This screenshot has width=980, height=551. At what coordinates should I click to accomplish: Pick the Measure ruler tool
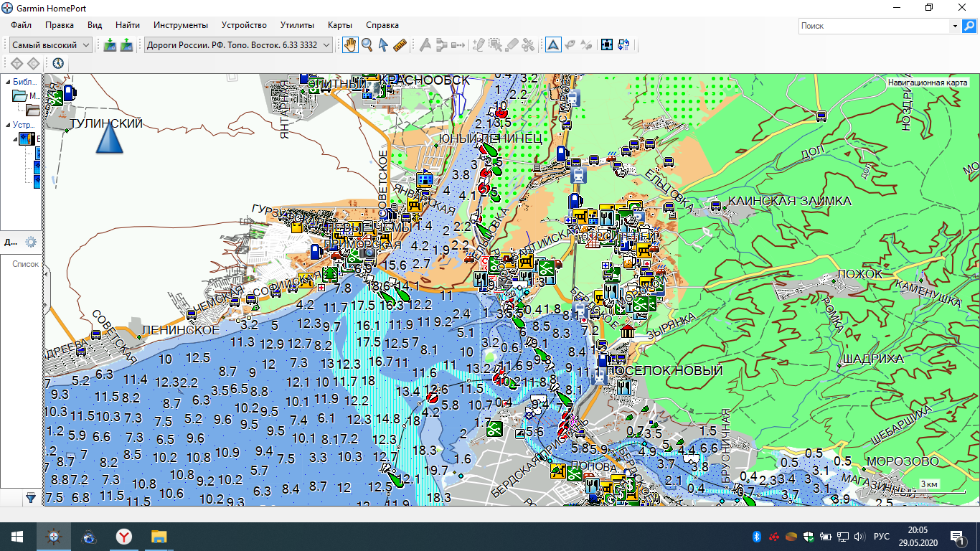(x=400, y=44)
